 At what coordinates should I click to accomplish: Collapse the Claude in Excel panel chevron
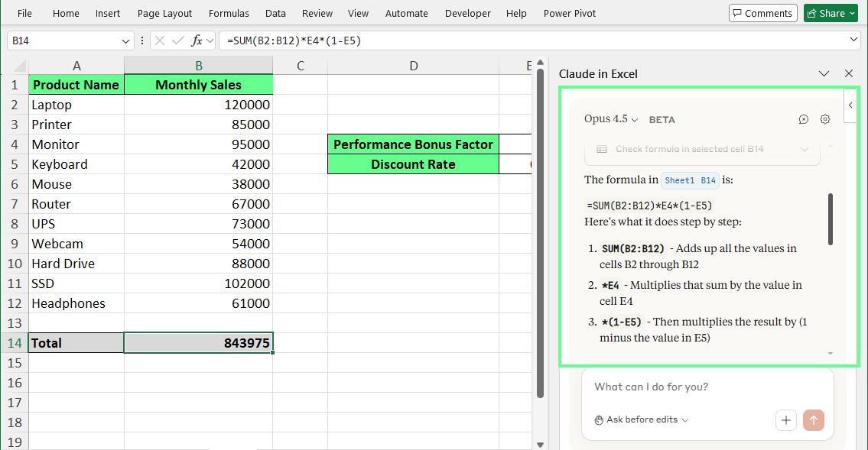click(x=824, y=73)
